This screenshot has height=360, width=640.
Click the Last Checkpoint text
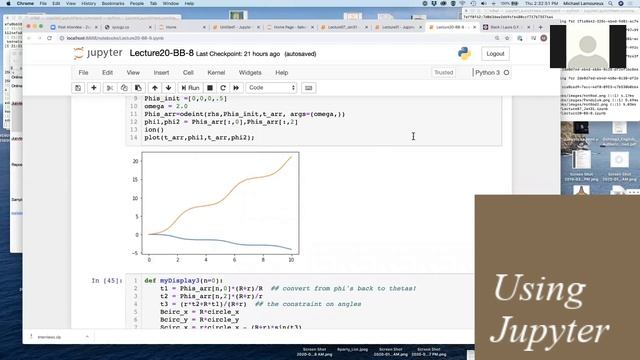238,54
